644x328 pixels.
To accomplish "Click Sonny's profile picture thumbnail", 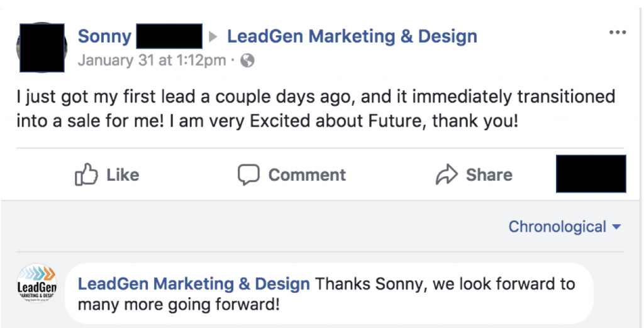I will 42,47.
